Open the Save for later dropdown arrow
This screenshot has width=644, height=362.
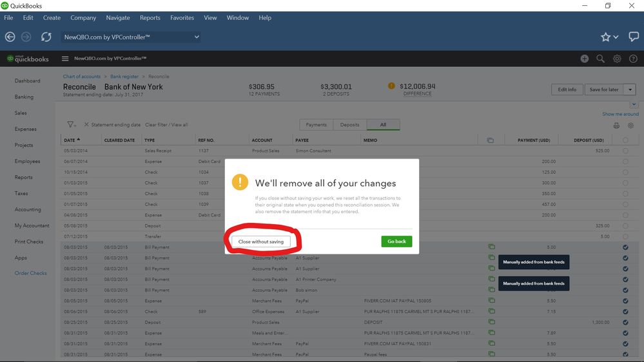point(630,90)
